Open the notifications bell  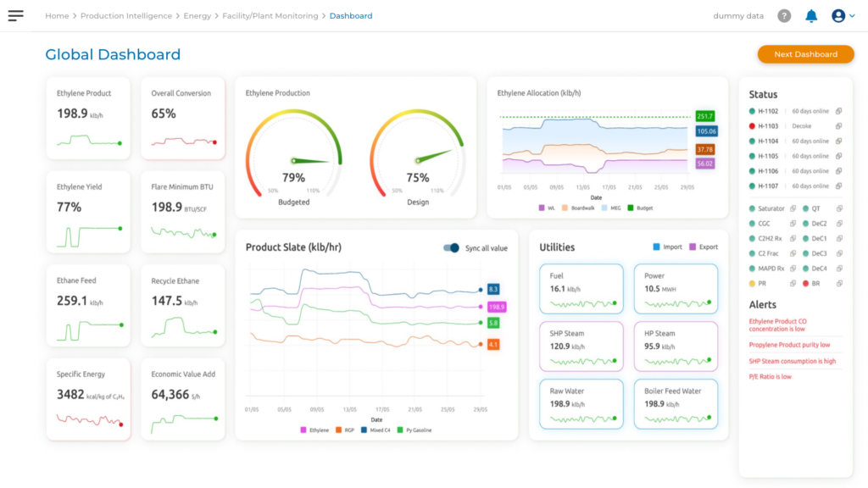point(811,16)
